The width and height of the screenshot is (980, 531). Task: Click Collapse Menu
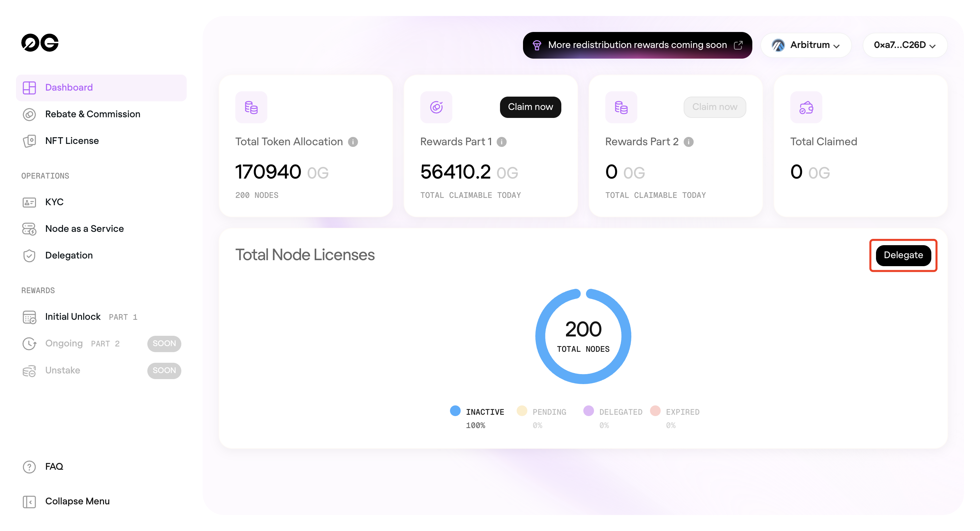pos(101,501)
